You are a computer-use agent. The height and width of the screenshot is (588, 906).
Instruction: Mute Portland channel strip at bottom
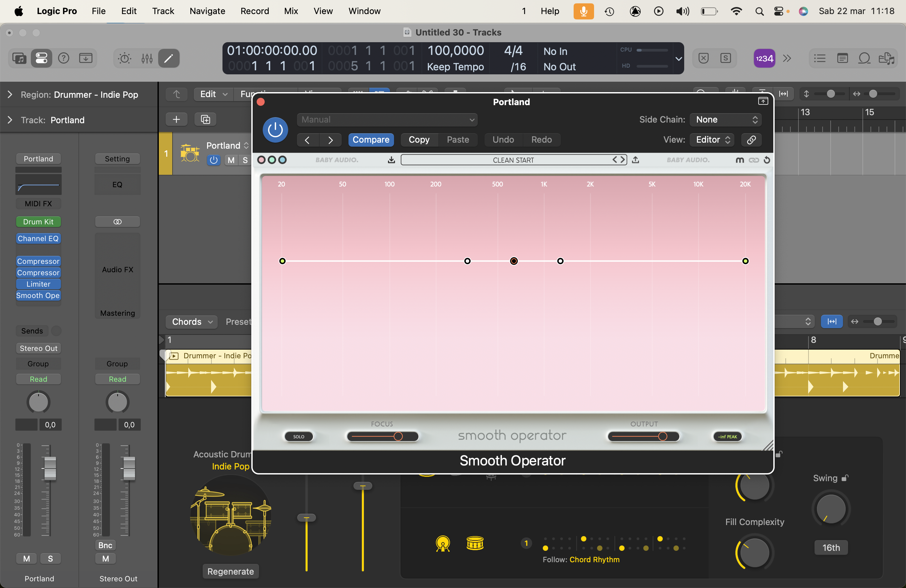(x=26, y=559)
